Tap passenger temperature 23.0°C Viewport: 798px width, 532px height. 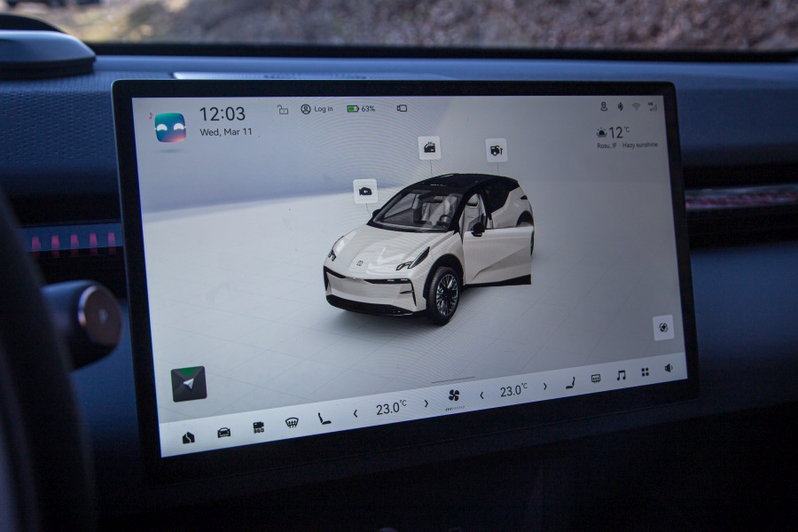point(513,390)
